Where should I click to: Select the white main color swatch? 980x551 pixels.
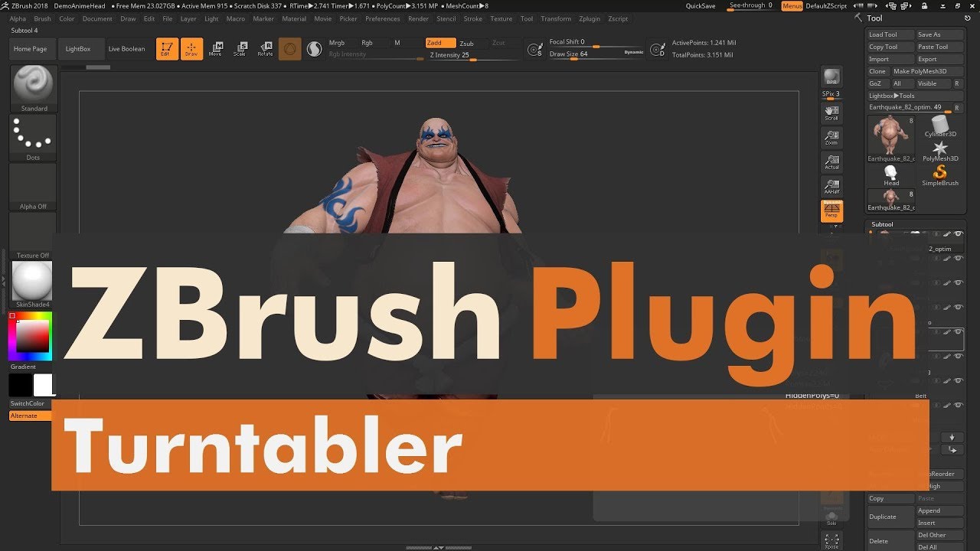[x=43, y=385]
